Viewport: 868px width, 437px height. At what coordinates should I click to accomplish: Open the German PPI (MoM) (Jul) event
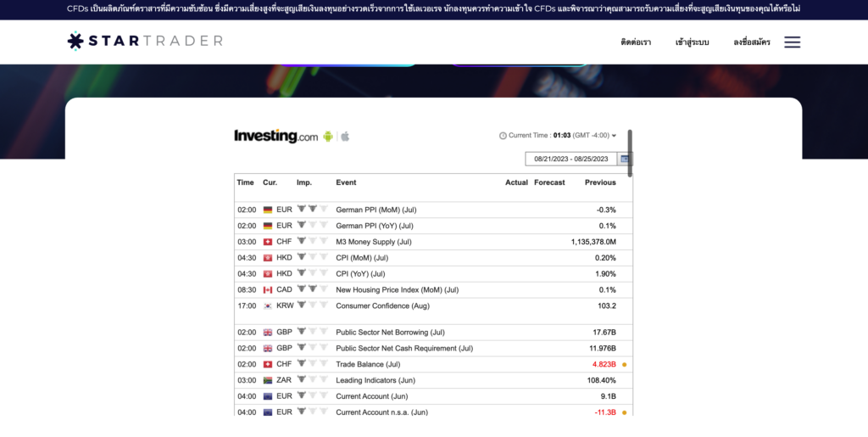376,210
